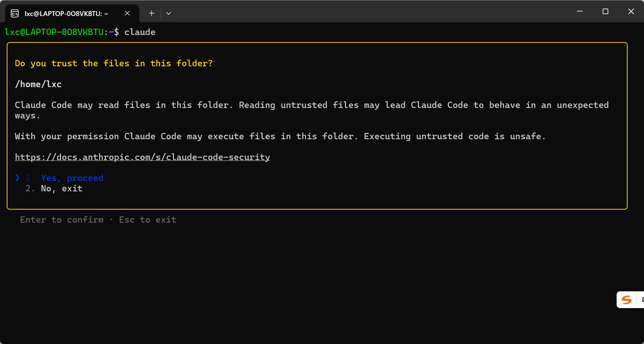Click the Enter to confirm hint text

(61, 220)
